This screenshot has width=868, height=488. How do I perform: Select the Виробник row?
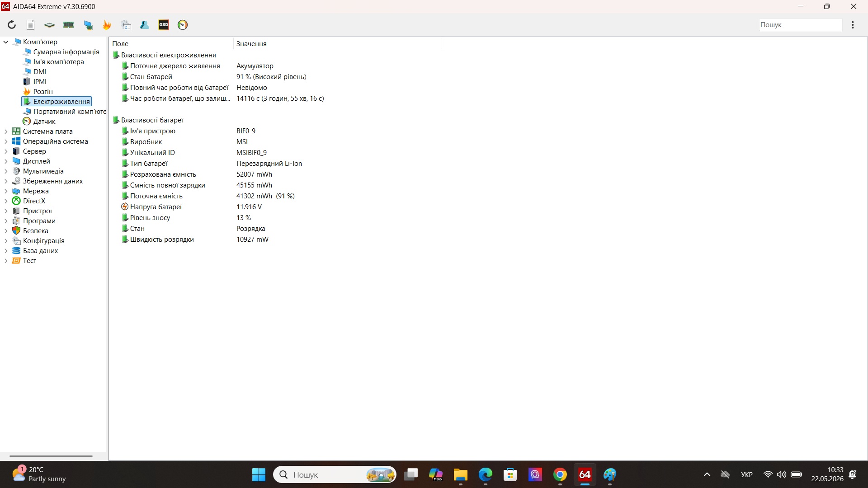(x=146, y=142)
